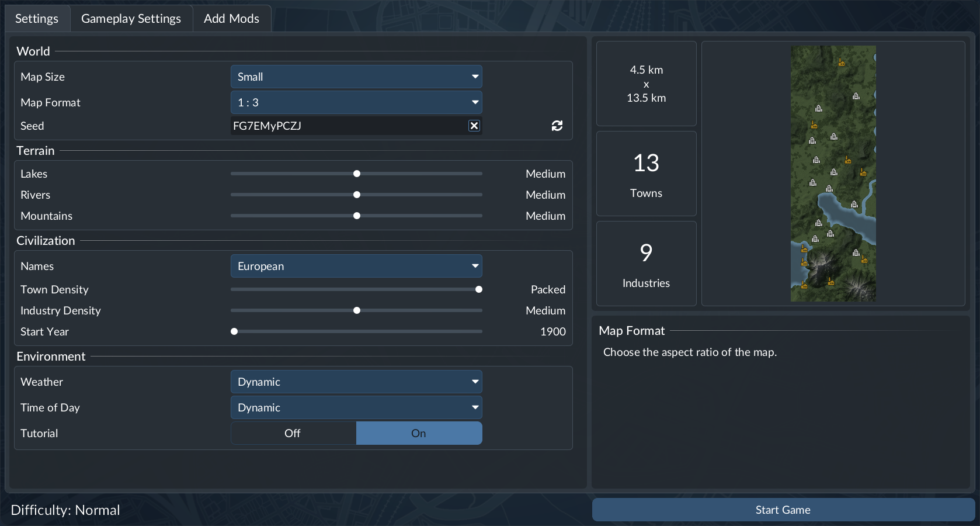Click the 'Choose the aspect ratio of the map.' description
The image size is (980, 526).
coord(690,352)
